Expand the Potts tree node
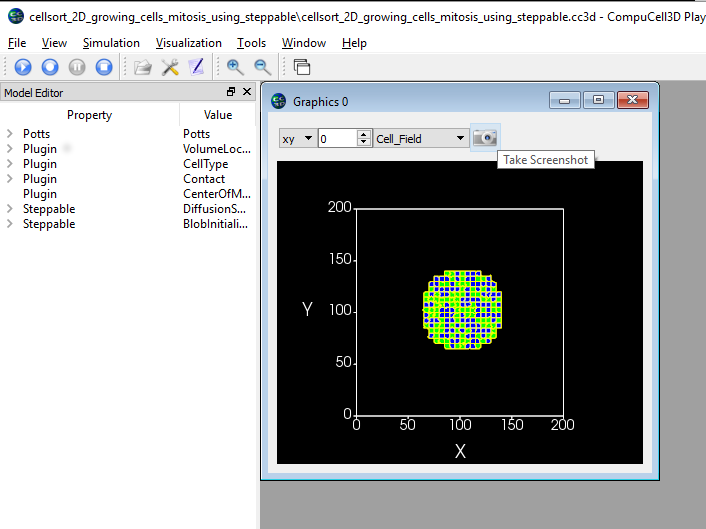 pos(9,134)
